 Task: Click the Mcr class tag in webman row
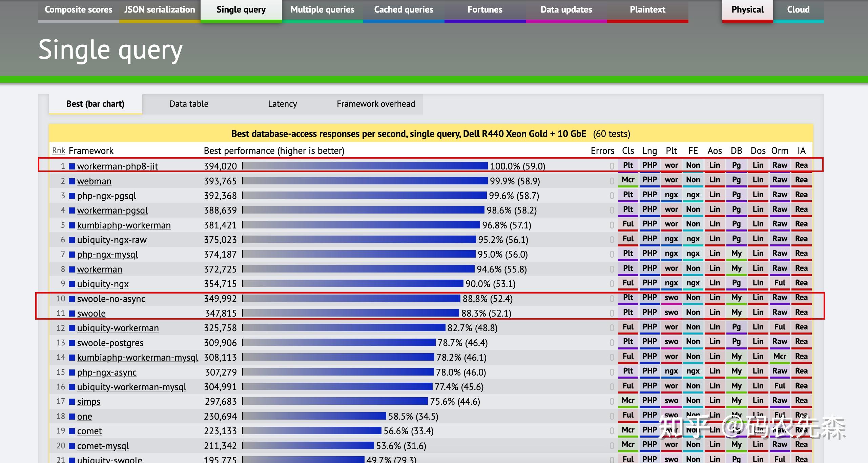pyautogui.click(x=628, y=180)
